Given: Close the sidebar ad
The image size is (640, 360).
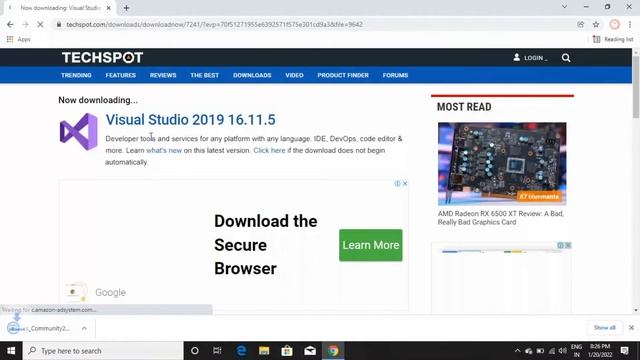Looking at the screenshot, I should click(568, 245).
